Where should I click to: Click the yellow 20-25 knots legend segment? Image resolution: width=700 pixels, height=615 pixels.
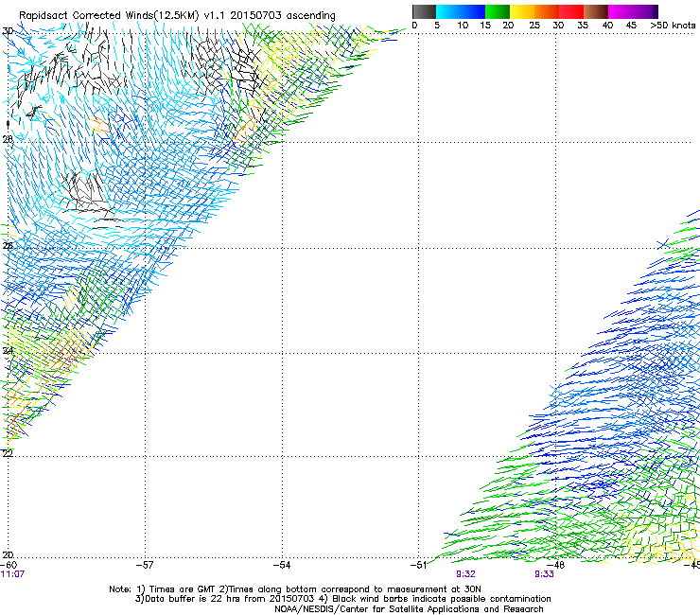522,11
